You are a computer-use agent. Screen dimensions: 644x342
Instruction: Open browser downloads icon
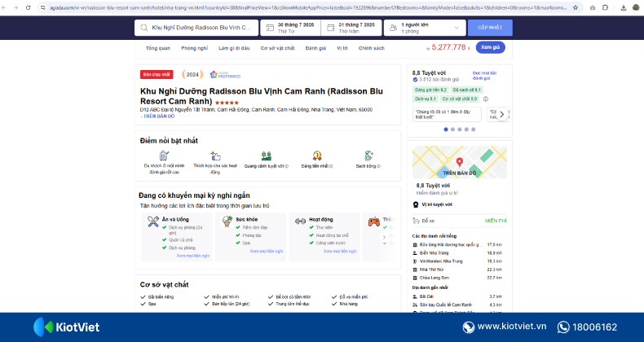click(x=624, y=7)
